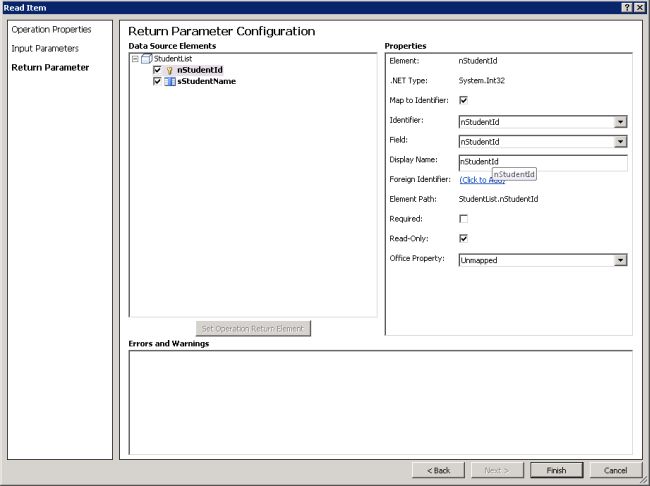
Task: Select the Return Parameter step
Action: 50,68
